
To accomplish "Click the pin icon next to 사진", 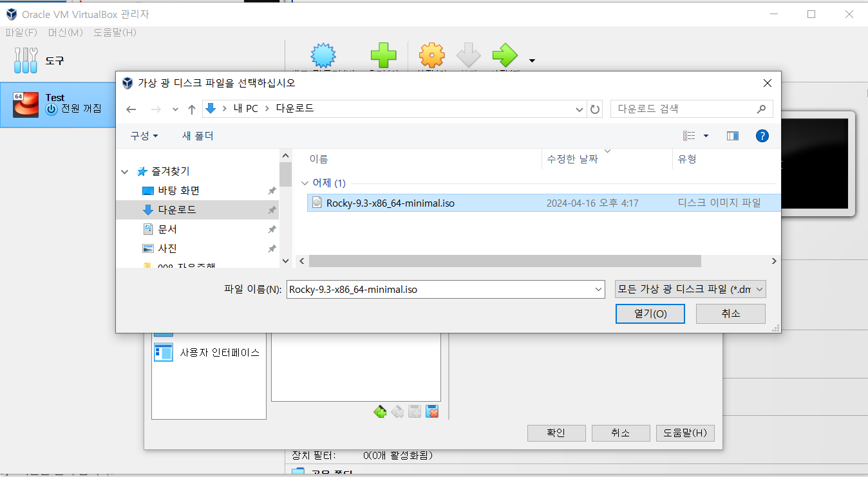I will point(272,249).
